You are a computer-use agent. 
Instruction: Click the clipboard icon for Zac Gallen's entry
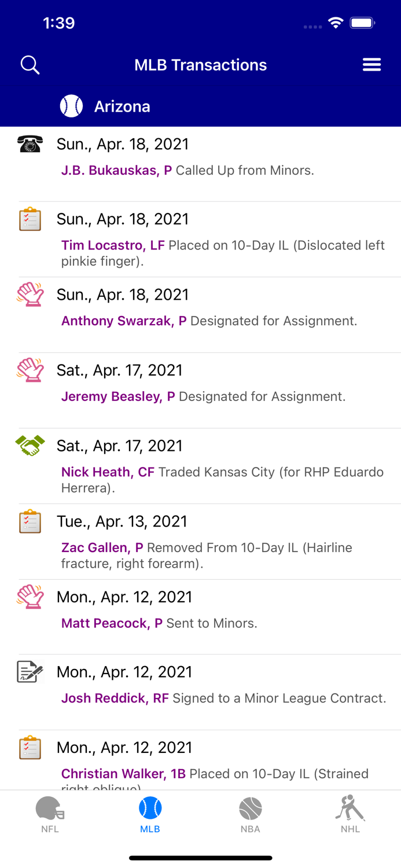click(30, 521)
